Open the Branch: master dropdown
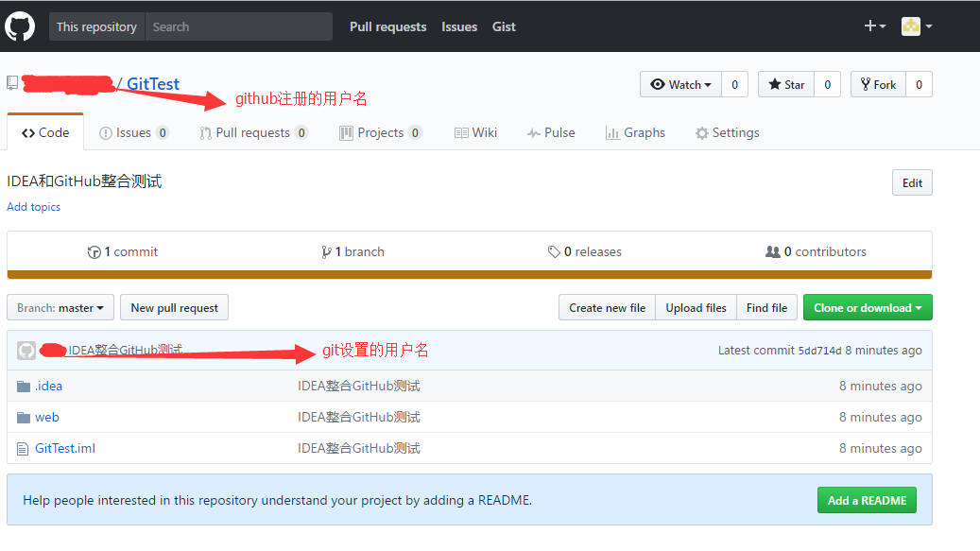980x551 pixels. 60,307
